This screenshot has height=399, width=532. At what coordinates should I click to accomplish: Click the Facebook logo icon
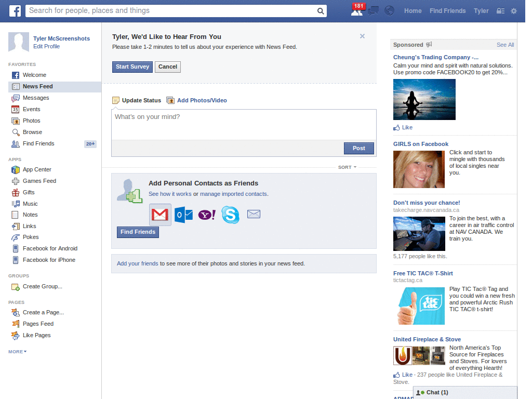pos(15,11)
